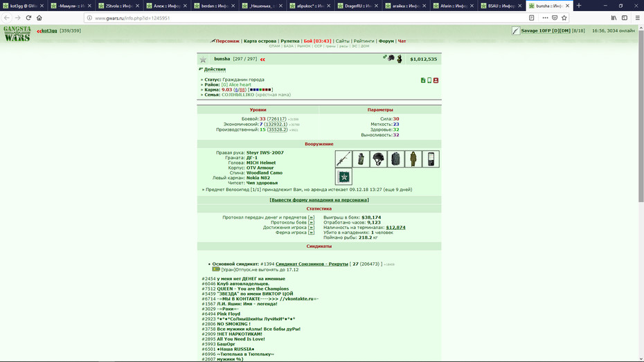Viewport: 644px width, 362px height.
Task: Open Карта острова in the top menu
Action: (x=260, y=41)
